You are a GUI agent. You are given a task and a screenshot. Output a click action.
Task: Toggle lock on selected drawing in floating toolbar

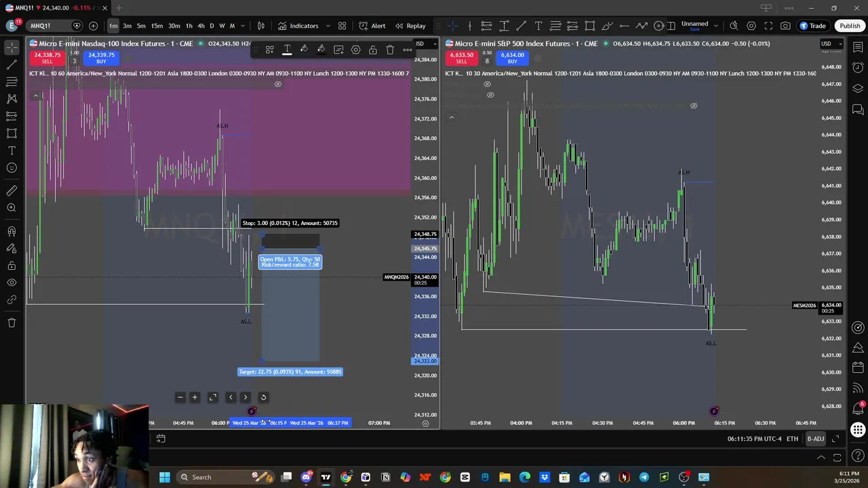click(373, 50)
